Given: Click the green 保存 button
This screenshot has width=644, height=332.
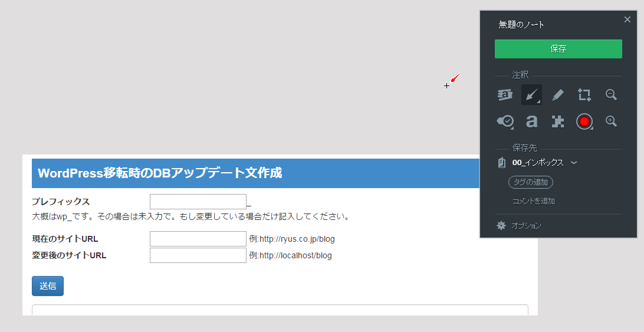Looking at the screenshot, I should point(558,49).
